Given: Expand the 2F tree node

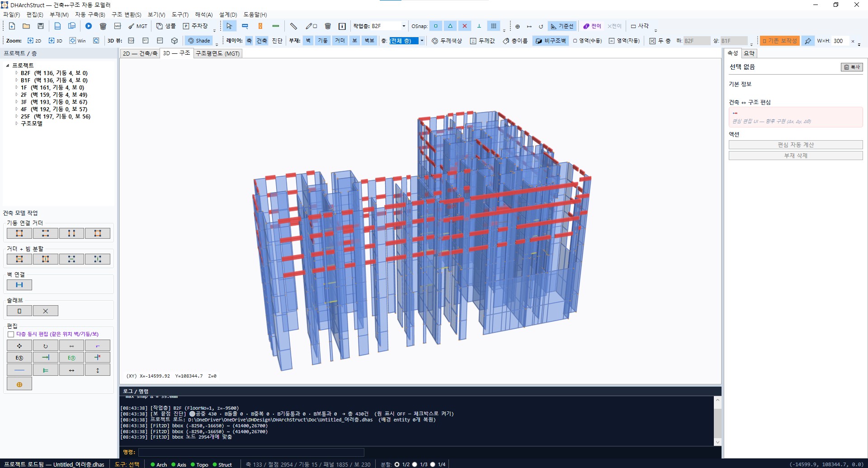Looking at the screenshot, I should point(17,95).
